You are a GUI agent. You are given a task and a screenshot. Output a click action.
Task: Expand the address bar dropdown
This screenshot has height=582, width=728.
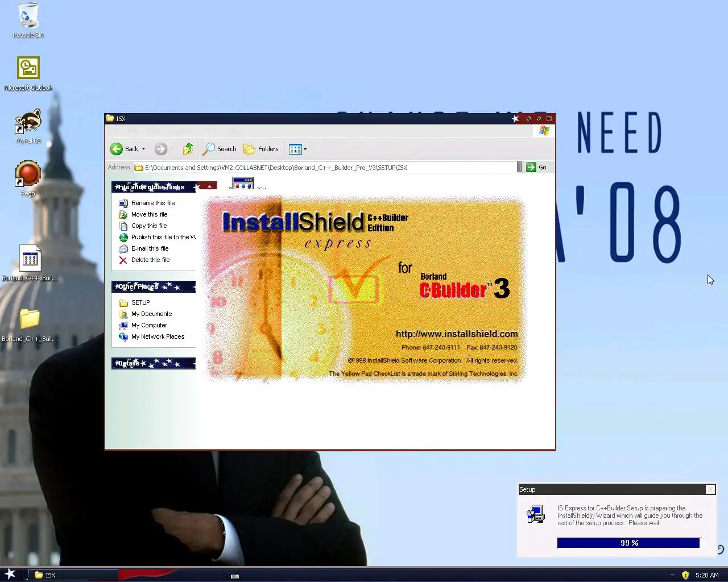pos(519,167)
